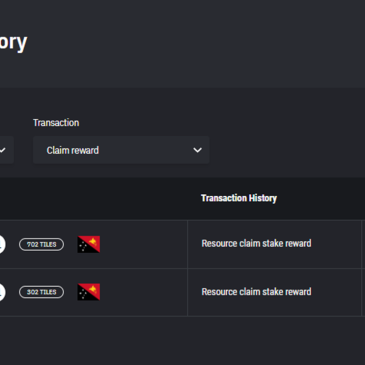Click the 'Claim reward' text in the dropdown
This screenshot has width=365, height=365.
point(73,150)
